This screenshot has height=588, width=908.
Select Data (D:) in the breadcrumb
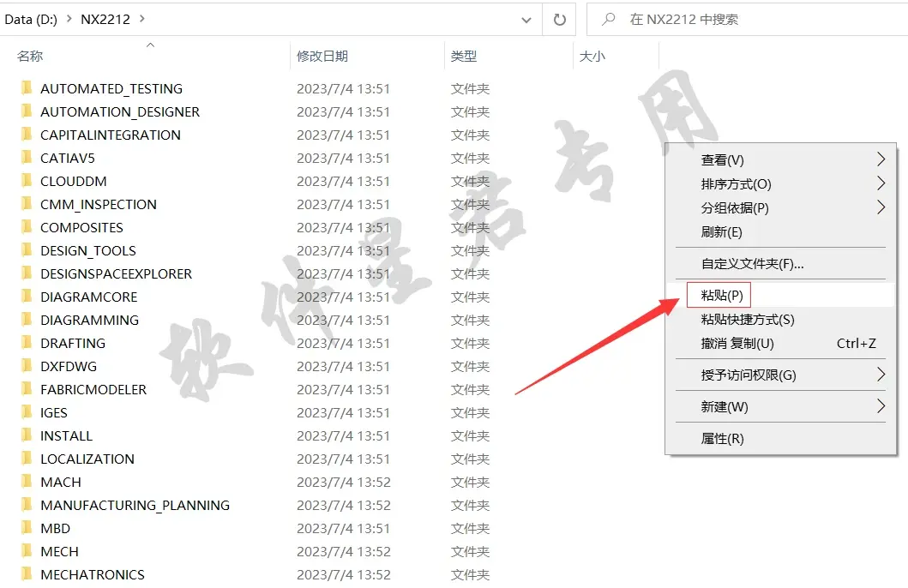coord(31,19)
